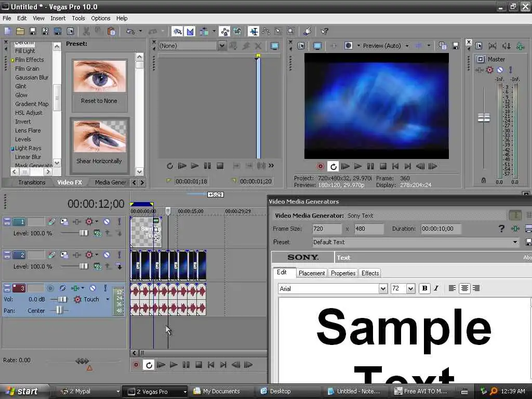Arm audio track 3 for record

click(50, 288)
